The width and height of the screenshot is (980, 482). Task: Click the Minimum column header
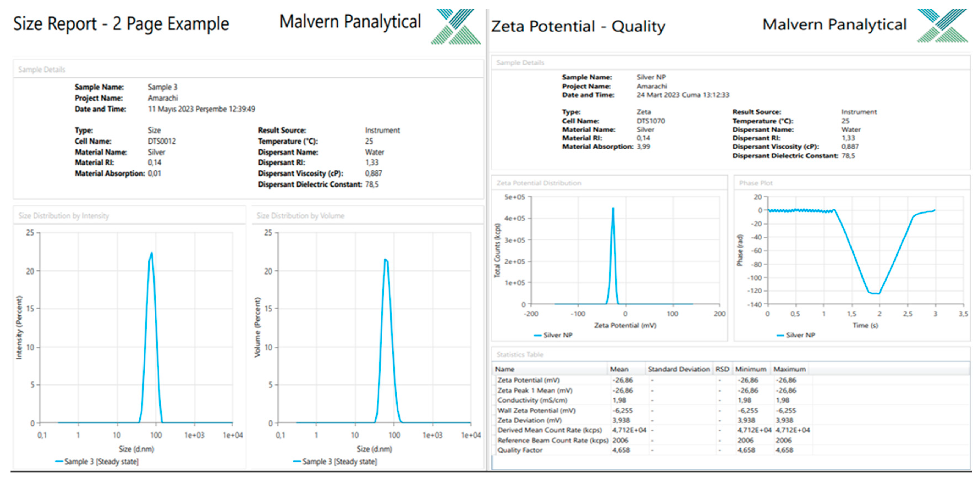pos(750,369)
